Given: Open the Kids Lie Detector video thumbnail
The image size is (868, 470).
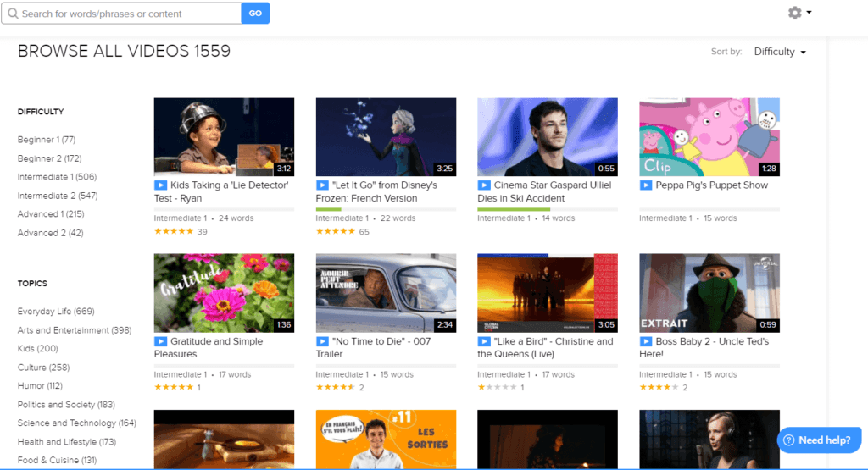Looking at the screenshot, I should point(224,137).
